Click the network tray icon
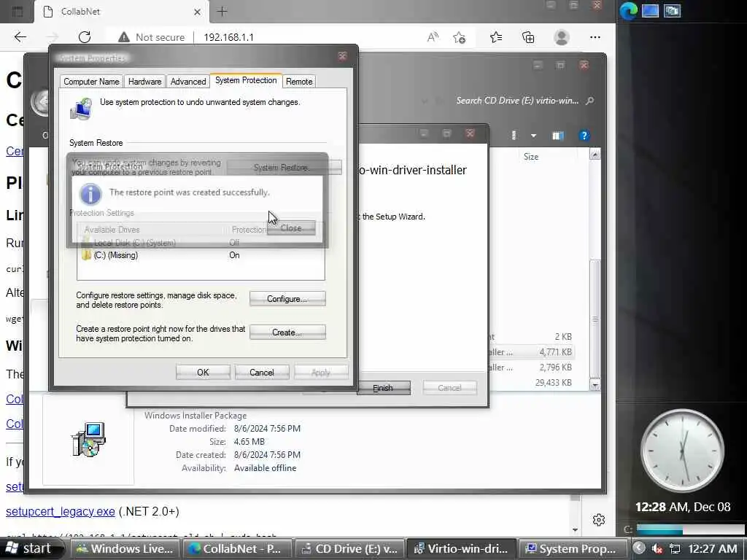 coord(675,548)
